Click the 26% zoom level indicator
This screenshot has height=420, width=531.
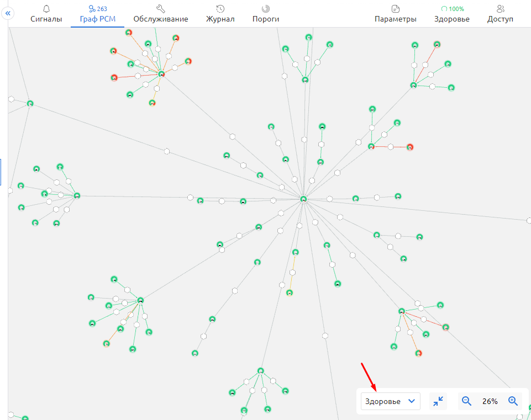point(490,401)
